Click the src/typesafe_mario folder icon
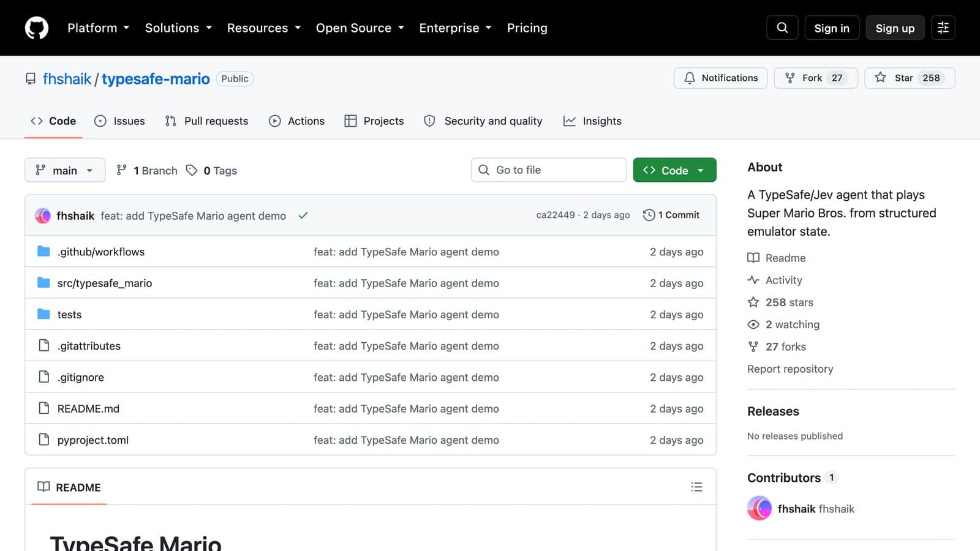This screenshot has width=980, height=551. pos(43,283)
